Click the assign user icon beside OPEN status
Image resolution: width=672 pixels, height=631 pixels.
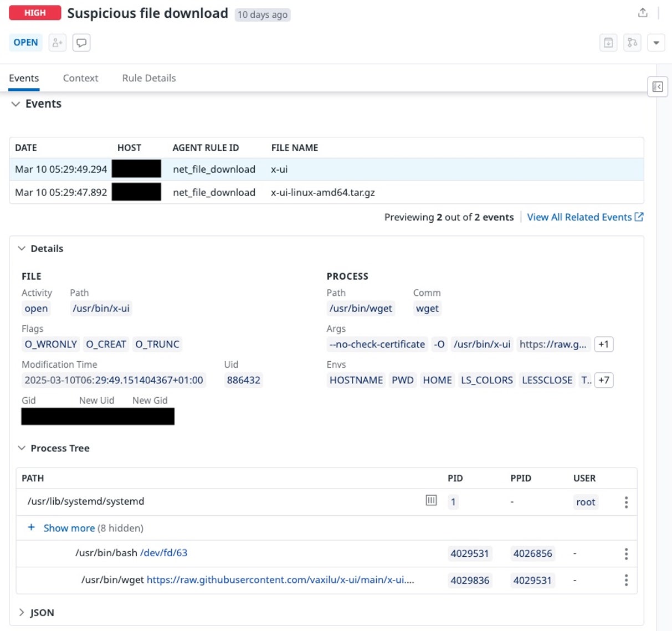[57, 42]
